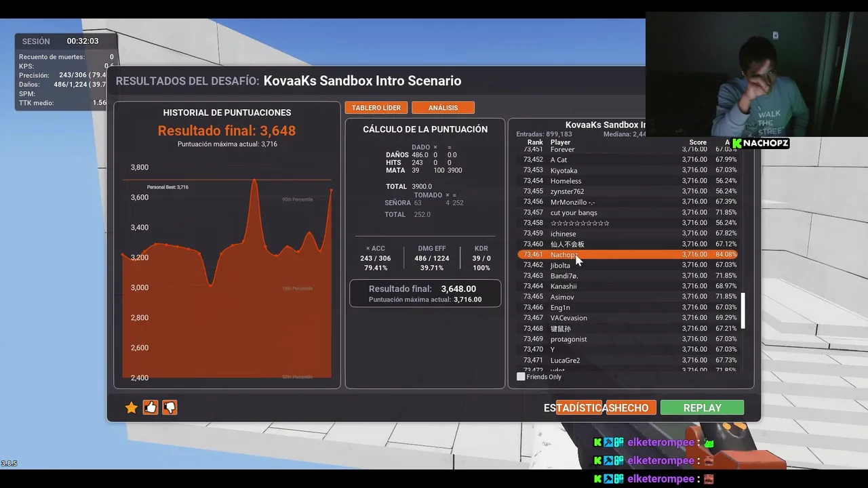Click the KovaaKs Sandbox Intro Scenario title
This screenshot has width=868, height=488.
click(362, 81)
